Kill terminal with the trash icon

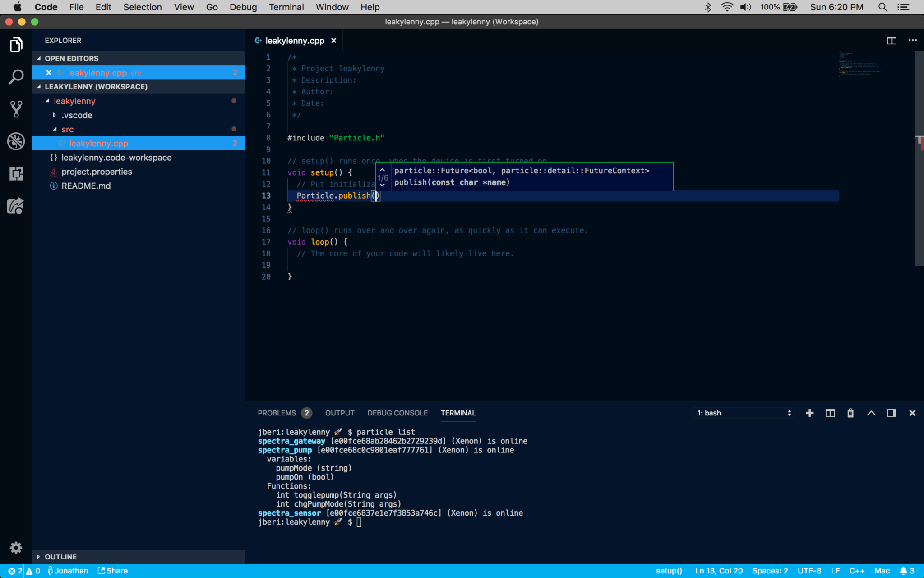(x=850, y=413)
